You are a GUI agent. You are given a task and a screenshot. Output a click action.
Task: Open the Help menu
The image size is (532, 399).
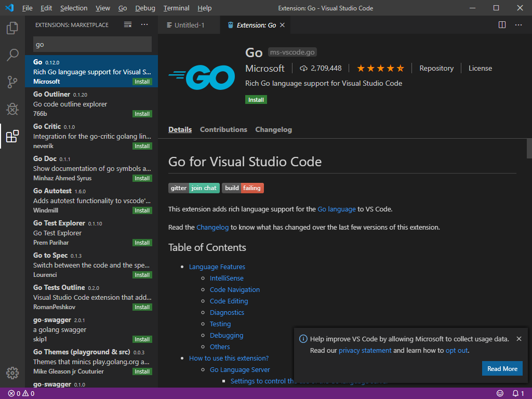[204, 8]
